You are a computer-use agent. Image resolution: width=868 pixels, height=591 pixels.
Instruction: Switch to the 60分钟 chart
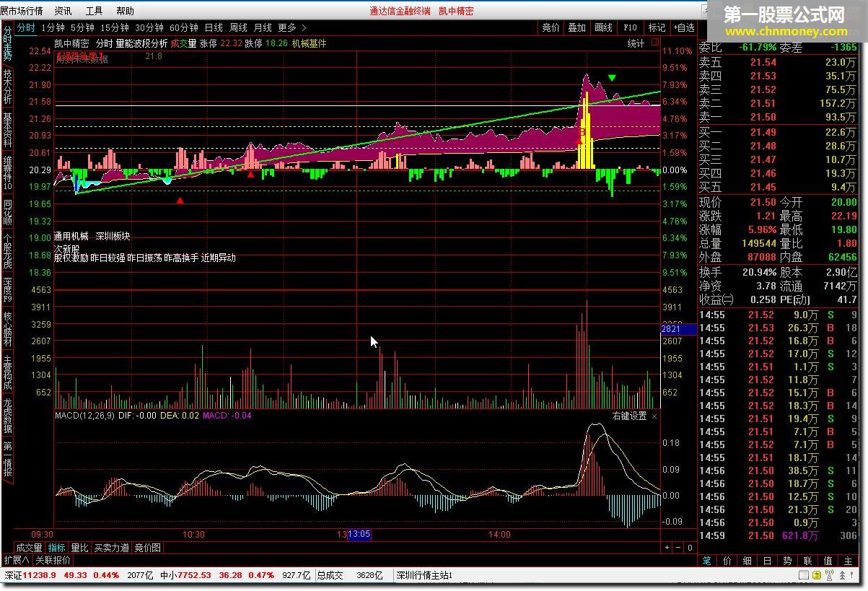[184, 27]
